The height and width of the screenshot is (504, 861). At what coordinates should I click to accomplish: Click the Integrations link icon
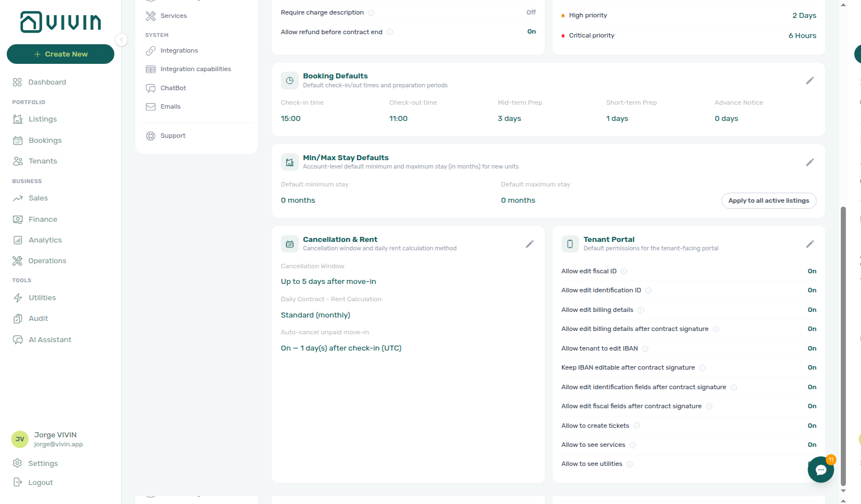[x=151, y=50]
